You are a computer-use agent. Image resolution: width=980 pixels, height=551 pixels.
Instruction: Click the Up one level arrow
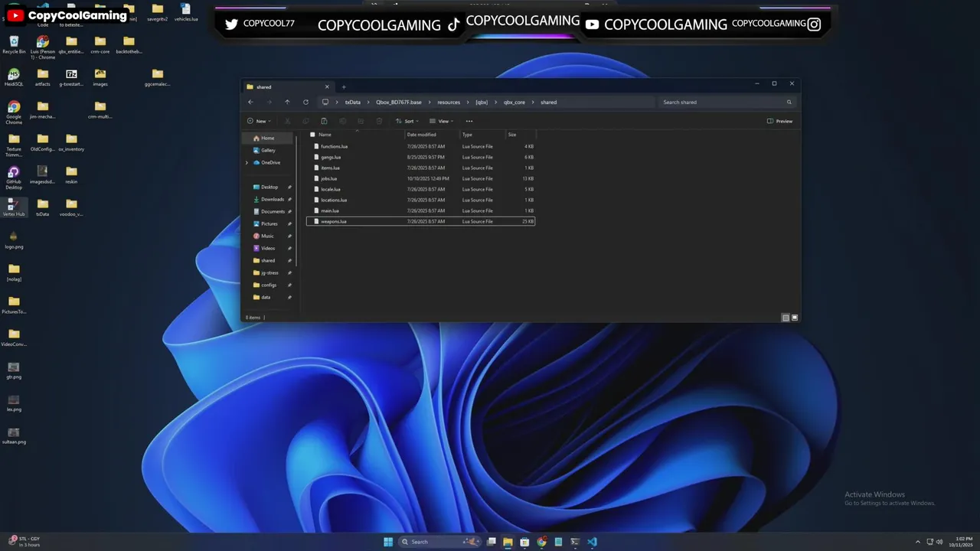287,102
